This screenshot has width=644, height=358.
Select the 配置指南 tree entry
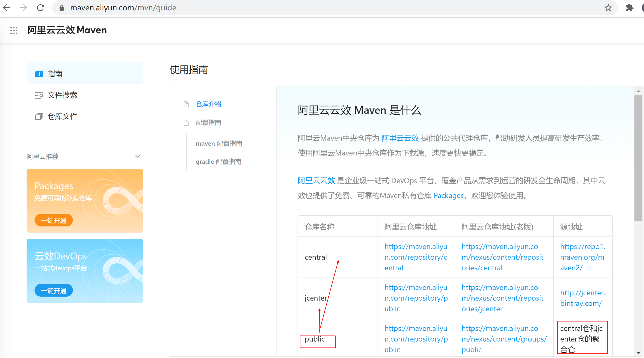tap(208, 123)
